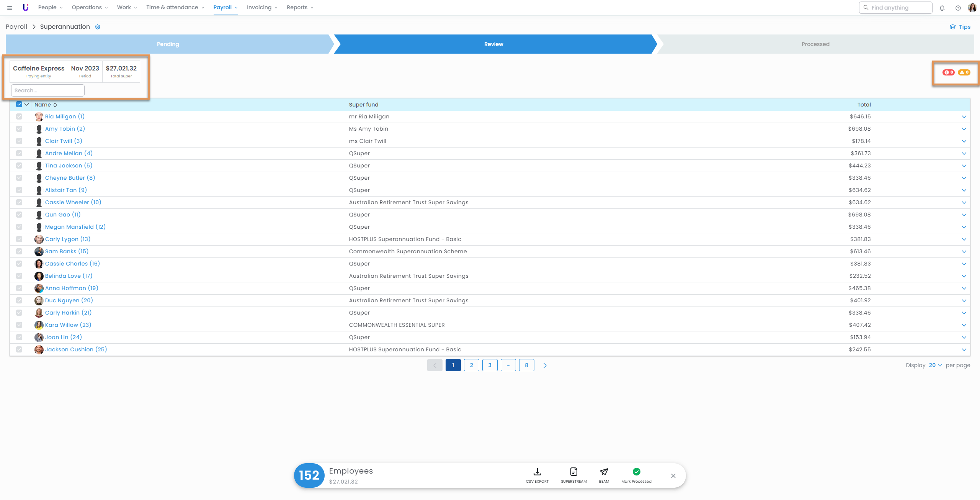Click the green Mark Processed checkmark

tap(636, 472)
